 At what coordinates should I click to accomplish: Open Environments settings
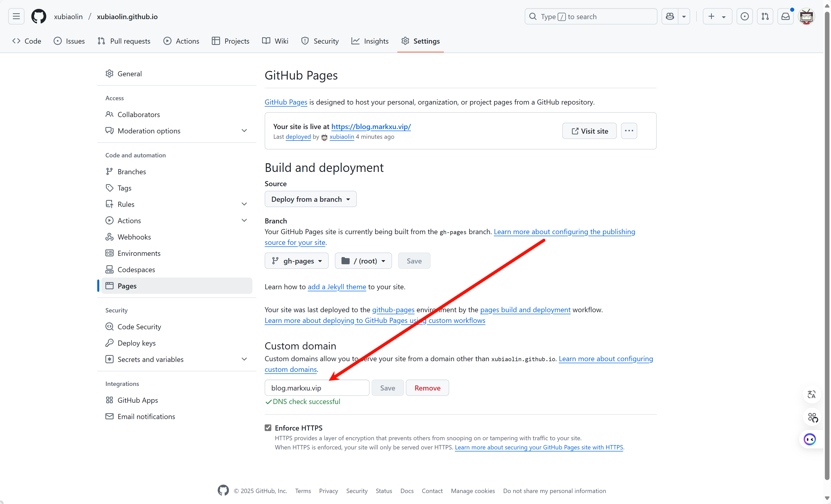[177, 253]
